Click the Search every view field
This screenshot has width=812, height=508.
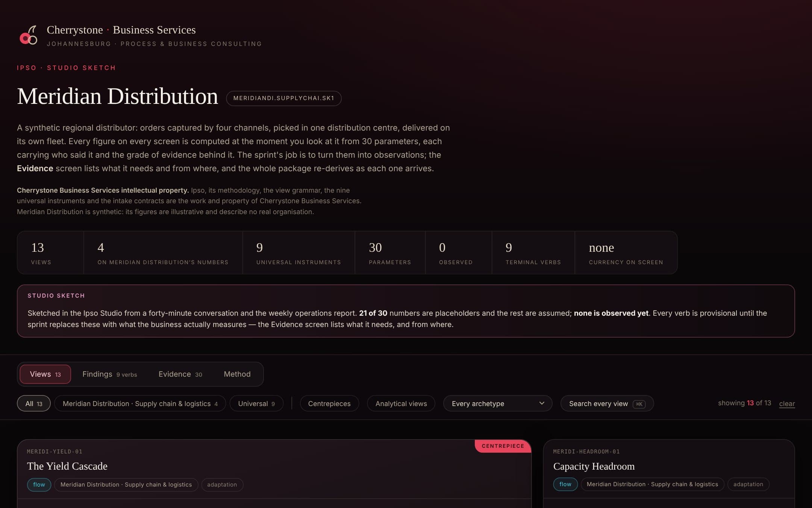[607, 403]
